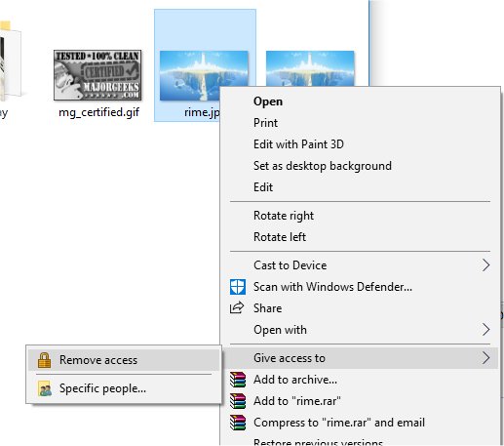Click the WinRAR icon beside Add to "rime.rar"
The image size is (504, 446).
click(x=238, y=401)
